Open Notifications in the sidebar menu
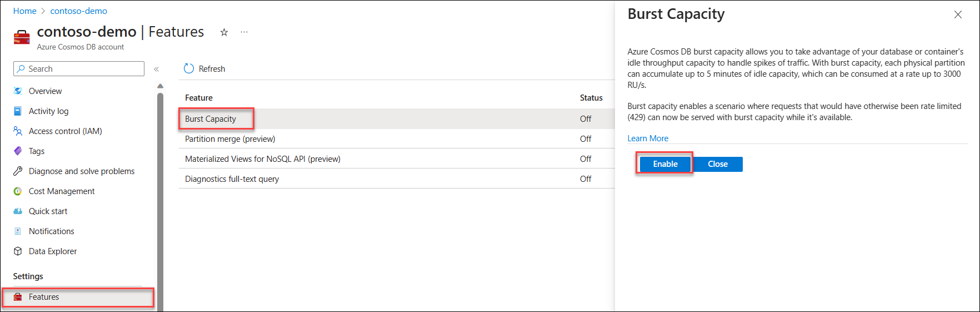This screenshot has height=312, width=980. pyautogui.click(x=51, y=231)
